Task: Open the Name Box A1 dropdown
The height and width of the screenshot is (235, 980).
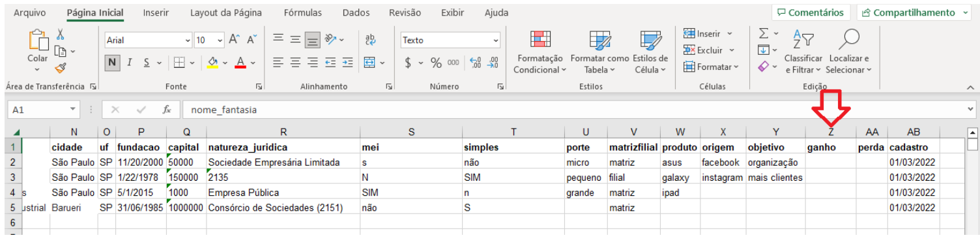Action: (x=73, y=110)
